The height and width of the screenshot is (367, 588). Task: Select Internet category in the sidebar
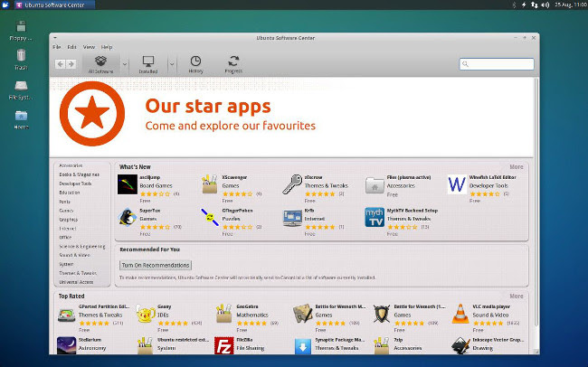point(68,229)
